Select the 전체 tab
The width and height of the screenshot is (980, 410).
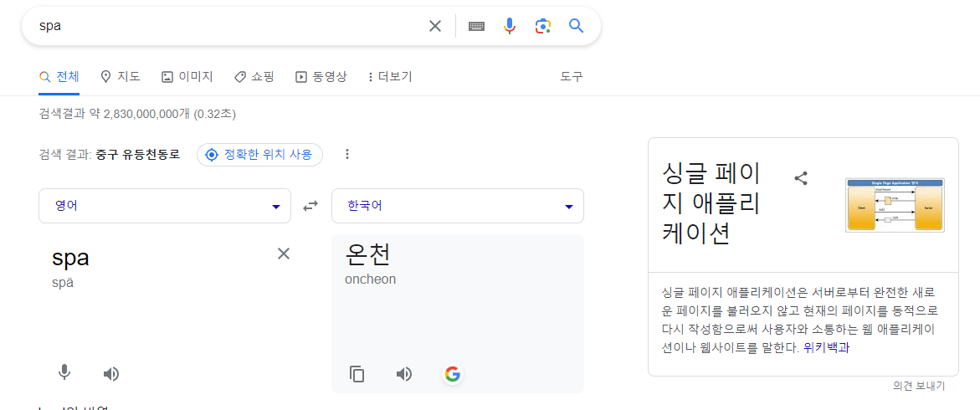pyautogui.click(x=59, y=77)
